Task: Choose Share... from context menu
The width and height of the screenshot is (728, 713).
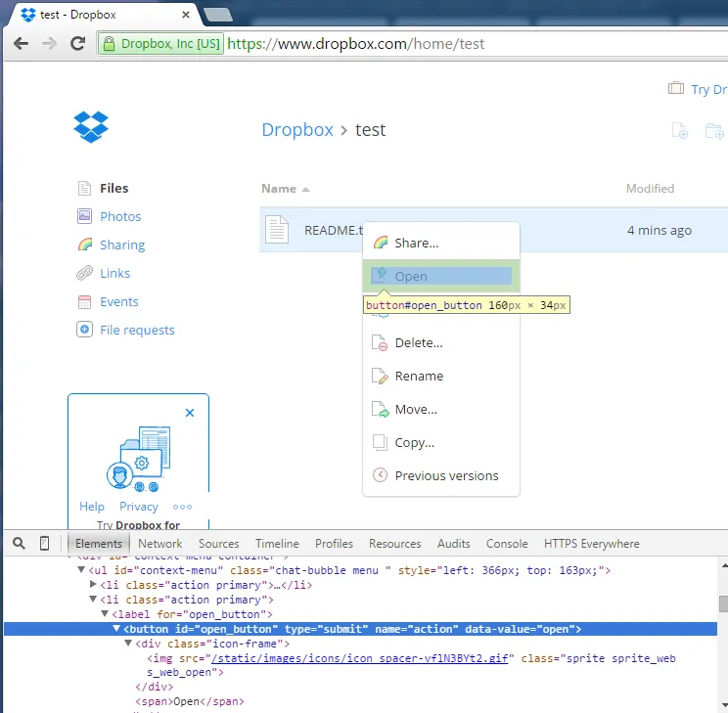Action: click(441, 243)
